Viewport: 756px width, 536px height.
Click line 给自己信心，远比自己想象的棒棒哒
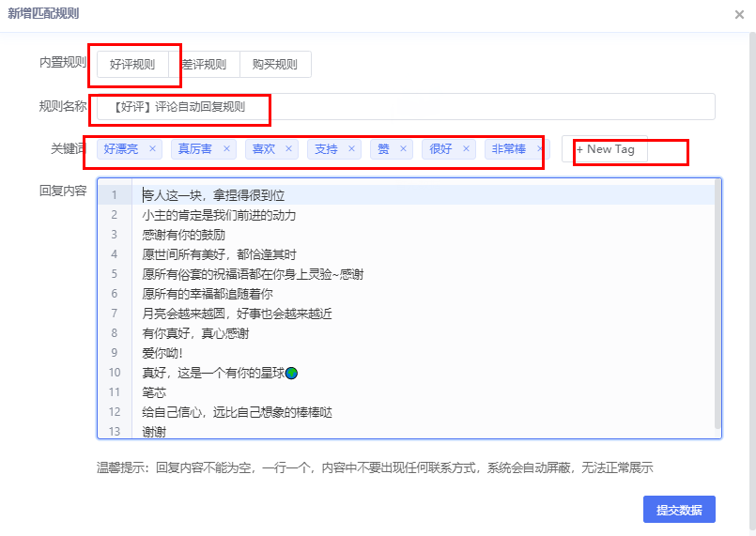(237, 413)
